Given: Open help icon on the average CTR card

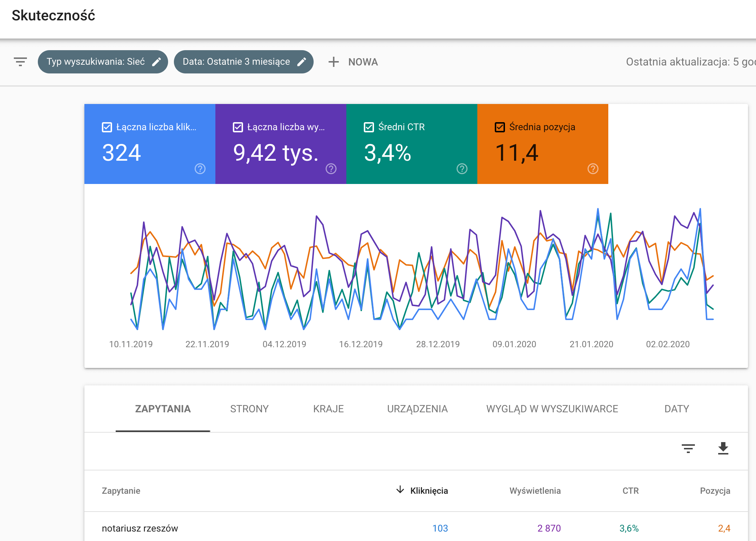Looking at the screenshot, I should point(462,169).
